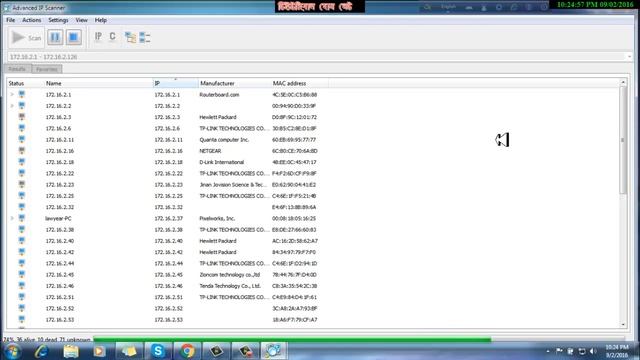Select the Pixelworks, Inc. manufacturer cell
The width and height of the screenshot is (640, 360).
click(217, 218)
